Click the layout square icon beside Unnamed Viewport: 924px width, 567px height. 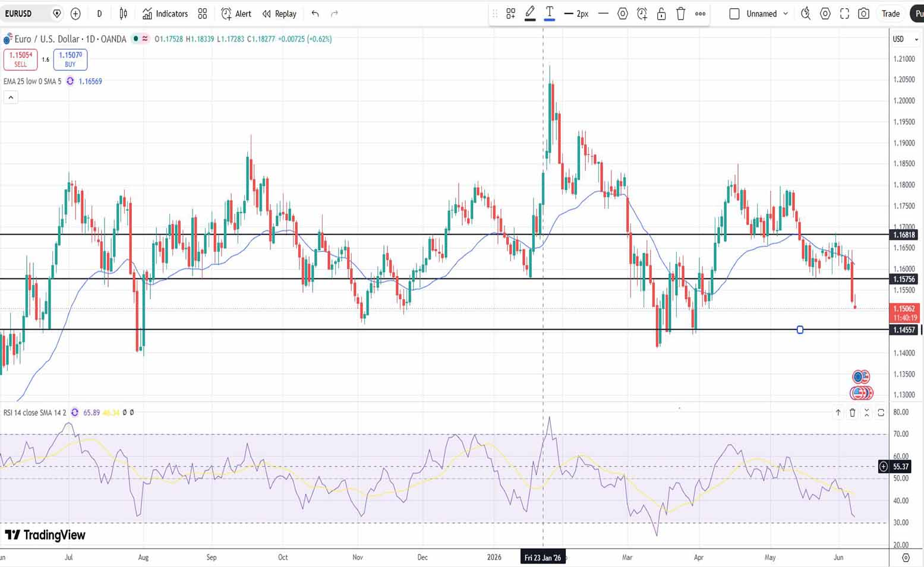click(x=734, y=13)
